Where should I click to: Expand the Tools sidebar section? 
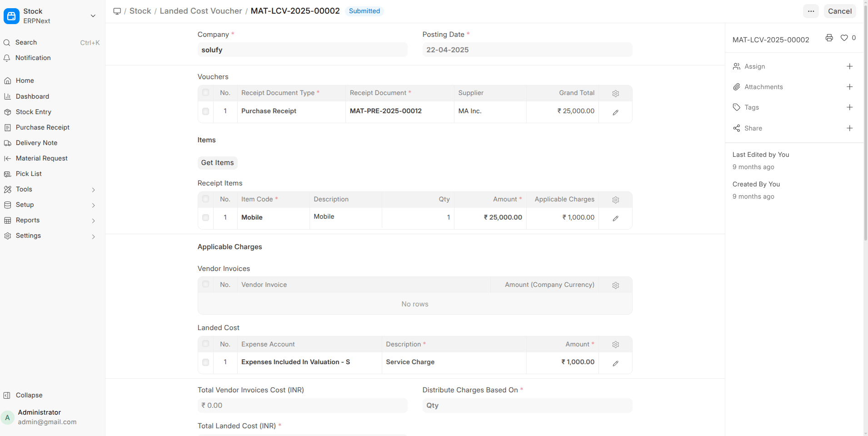pyautogui.click(x=93, y=190)
